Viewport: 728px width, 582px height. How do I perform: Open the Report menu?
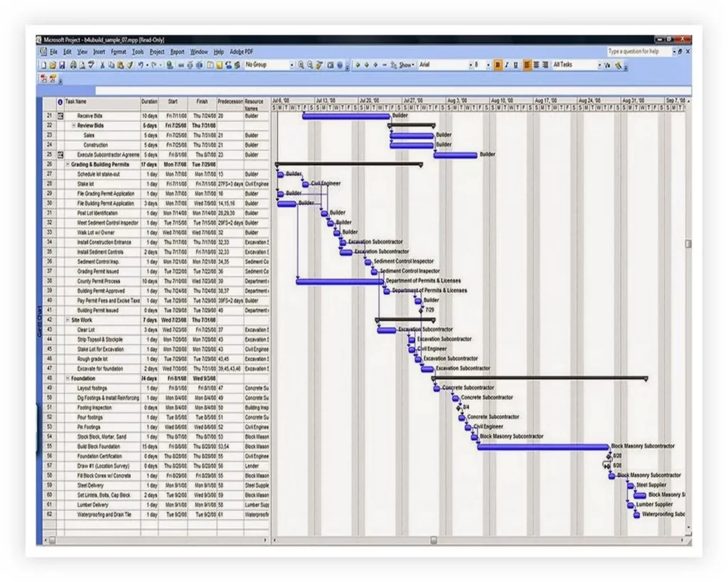[178, 51]
